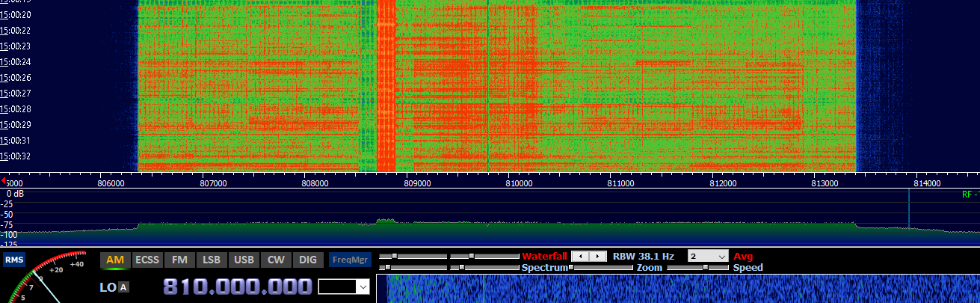This screenshot has height=303, width=980.
Task: Click the 812000 frequency scale label
Action: pos(723,183)
